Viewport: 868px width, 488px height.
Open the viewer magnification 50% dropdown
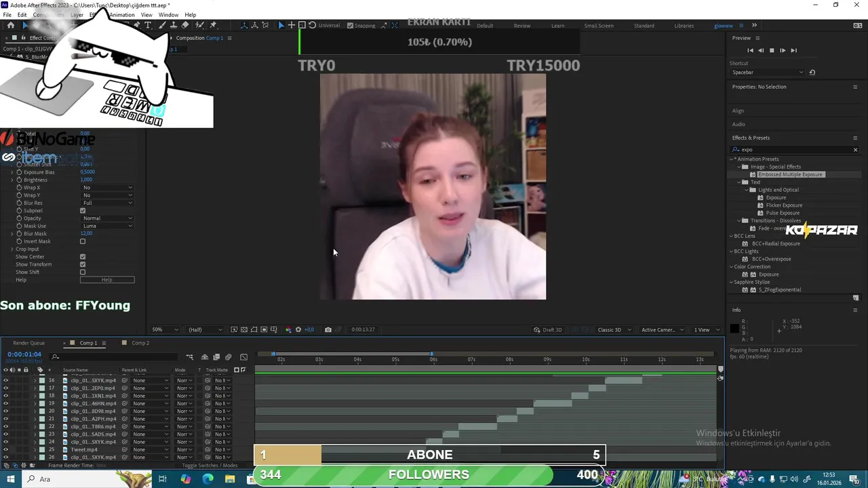click(x=165, y=329)
